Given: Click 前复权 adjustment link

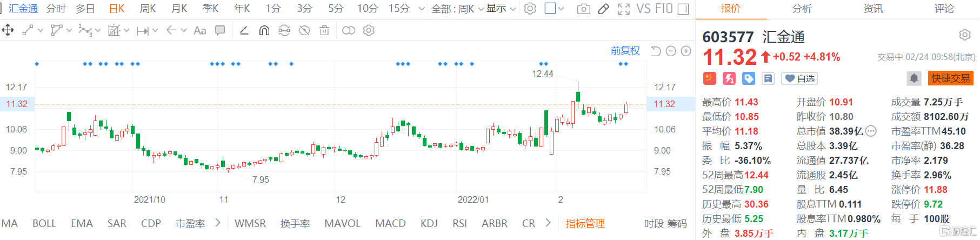Looking at the screenshot, I should click(625, 51).
